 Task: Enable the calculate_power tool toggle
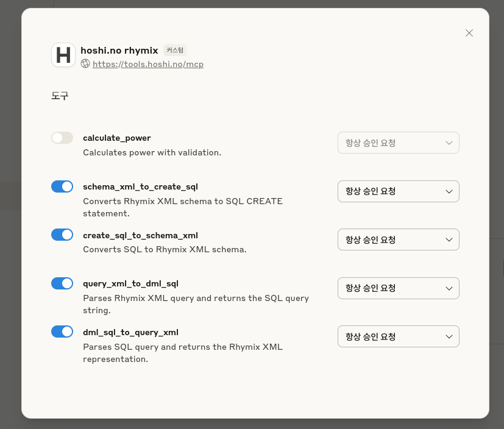[62, 138]
